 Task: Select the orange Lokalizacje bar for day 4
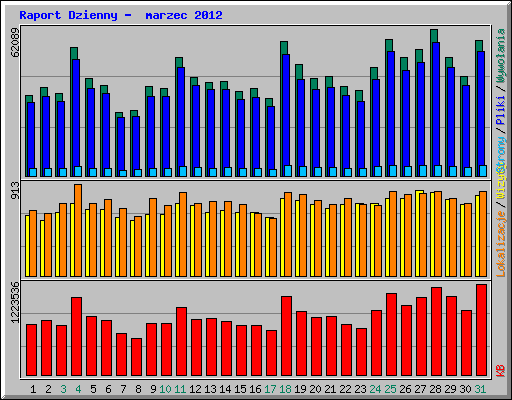[x=78, y=230]
